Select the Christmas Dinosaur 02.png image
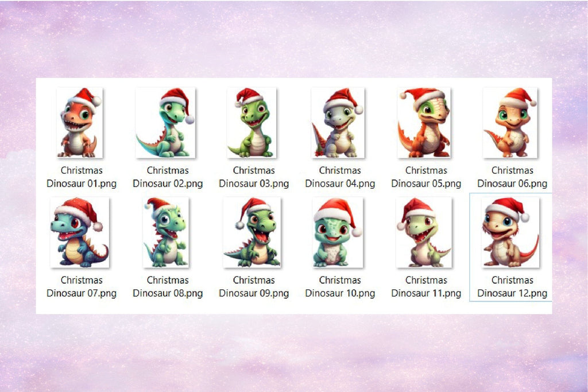 tap(167, 123)
